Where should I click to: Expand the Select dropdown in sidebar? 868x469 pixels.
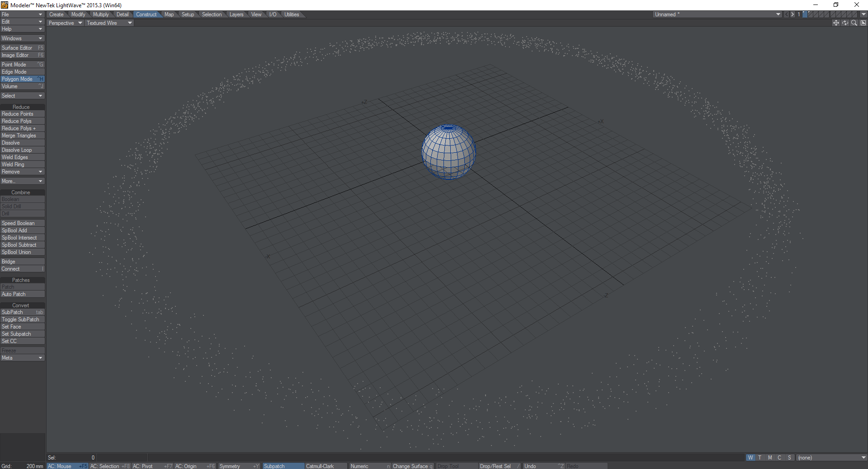[x=22, y=95]
